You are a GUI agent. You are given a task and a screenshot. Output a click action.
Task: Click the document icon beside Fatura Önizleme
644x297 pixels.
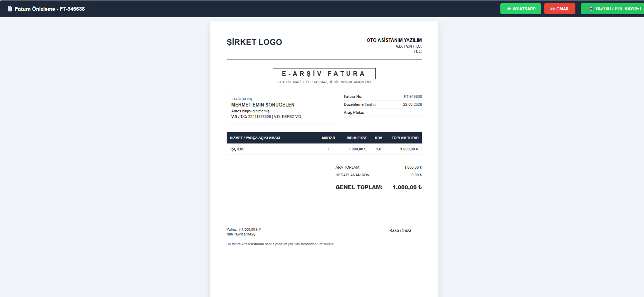point(10,9)
